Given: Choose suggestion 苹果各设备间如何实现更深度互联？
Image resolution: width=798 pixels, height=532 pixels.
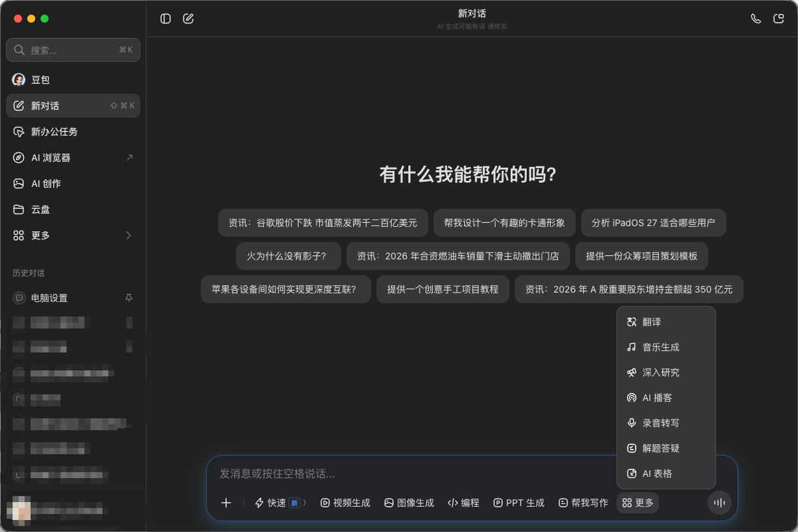Looking at the screenshot, I should point(286,289).
